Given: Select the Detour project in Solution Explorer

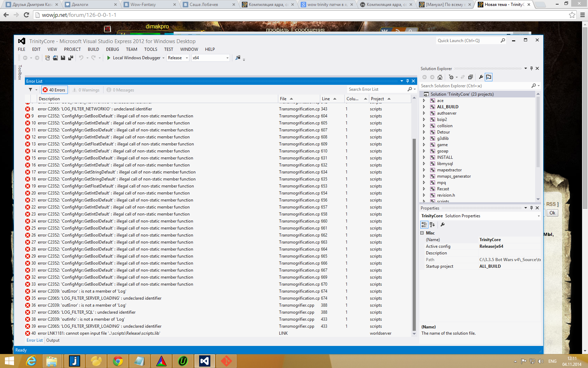Looking at the screenshot, I should [x=443, y=132].
